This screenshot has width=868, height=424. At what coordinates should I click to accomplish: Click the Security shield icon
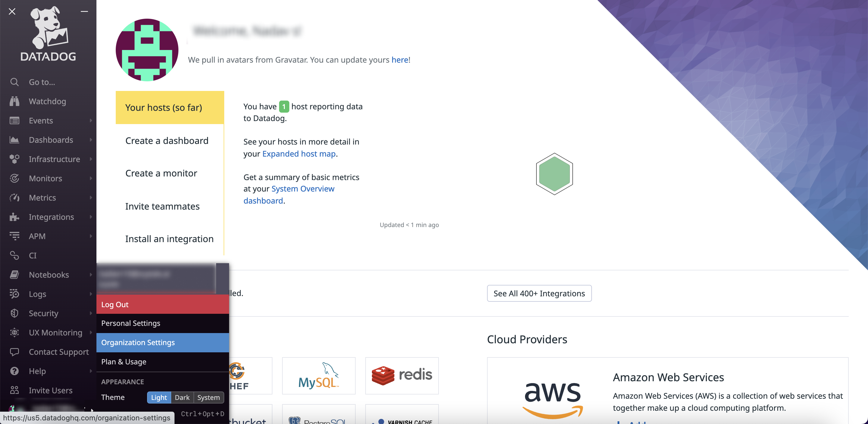pyautogui.click(x=14, y=313)
